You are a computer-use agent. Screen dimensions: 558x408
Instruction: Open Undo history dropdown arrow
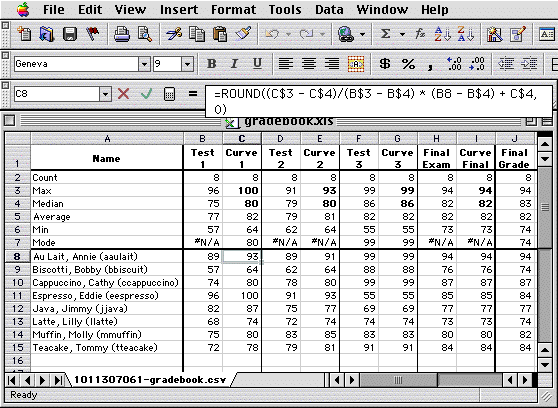(x=288, y=35)
